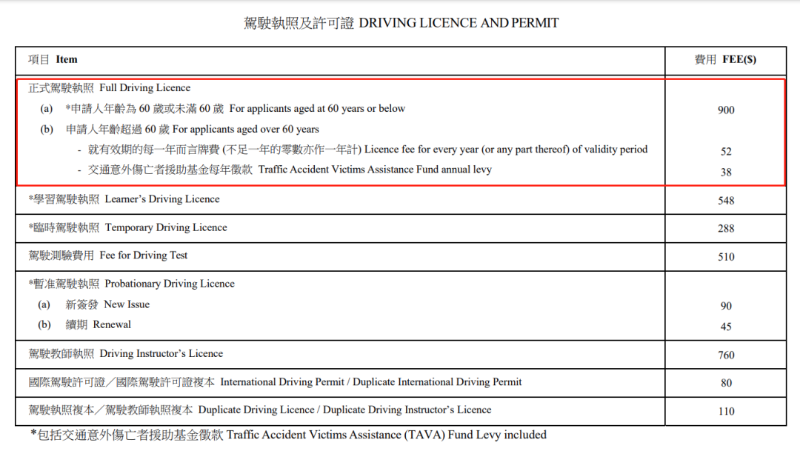Click the fee value 52
The image size is (800, 454).
725,150
